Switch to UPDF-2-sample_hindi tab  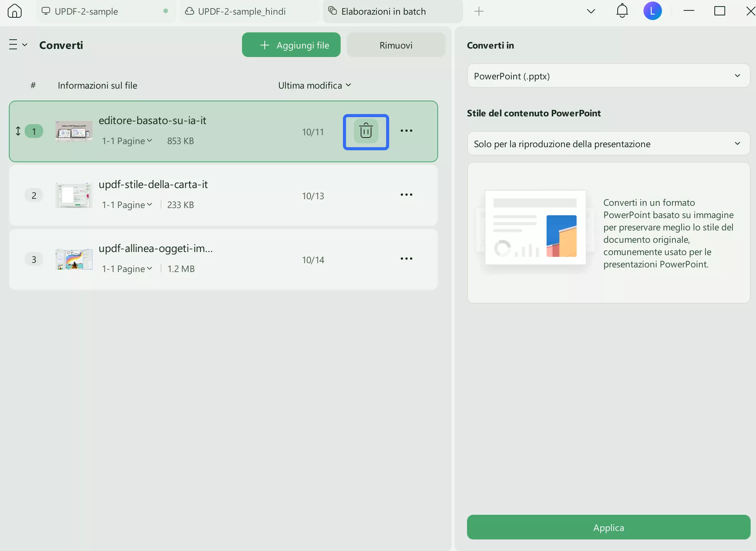point(242,12)
